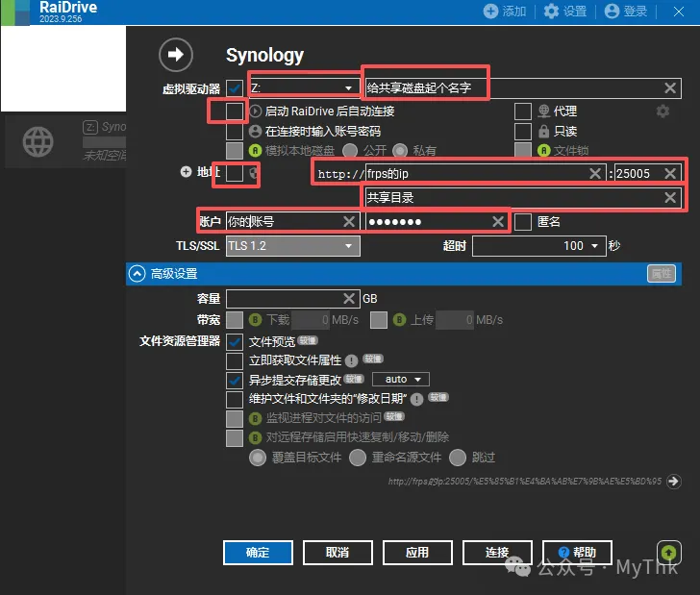Click the plus icon next to 地址
The width and height of the screenshot is (700, 595).
tap(186, 172)
